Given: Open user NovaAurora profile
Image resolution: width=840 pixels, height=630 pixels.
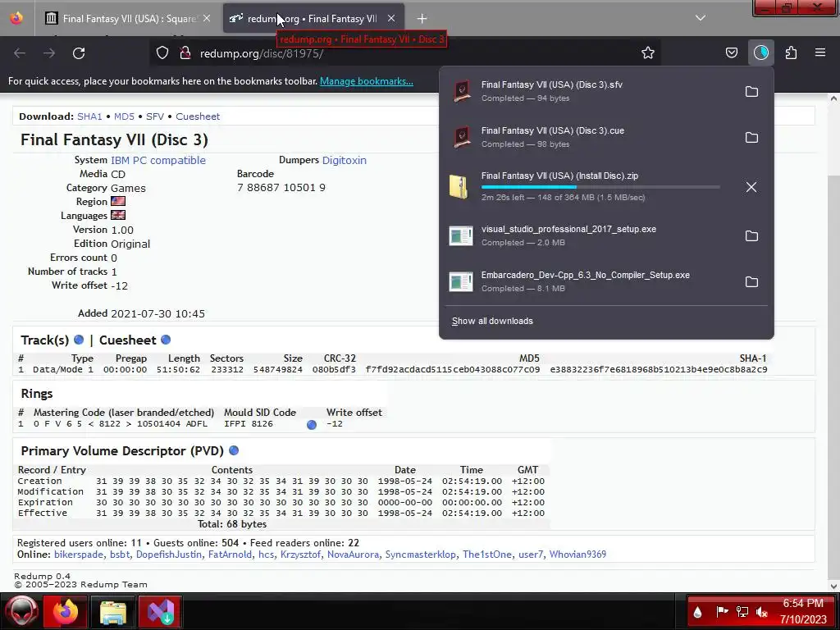Looking at the screenshot, I should coord(353,555).
